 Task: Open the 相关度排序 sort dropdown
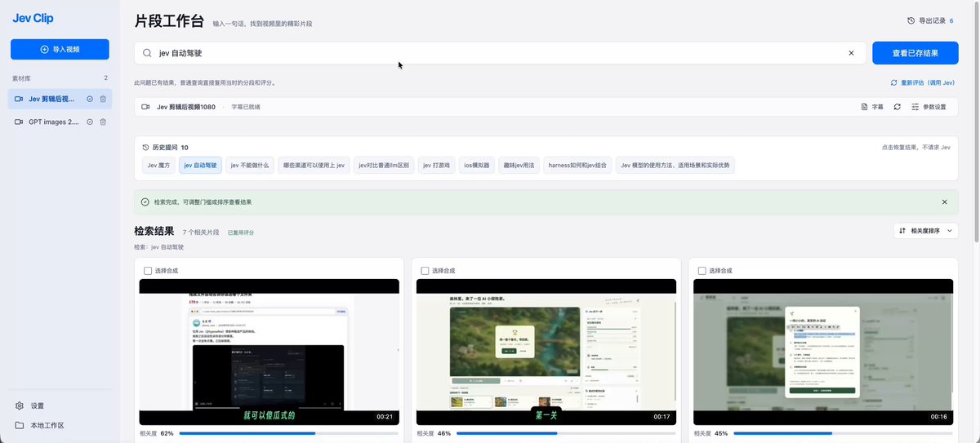925,231
